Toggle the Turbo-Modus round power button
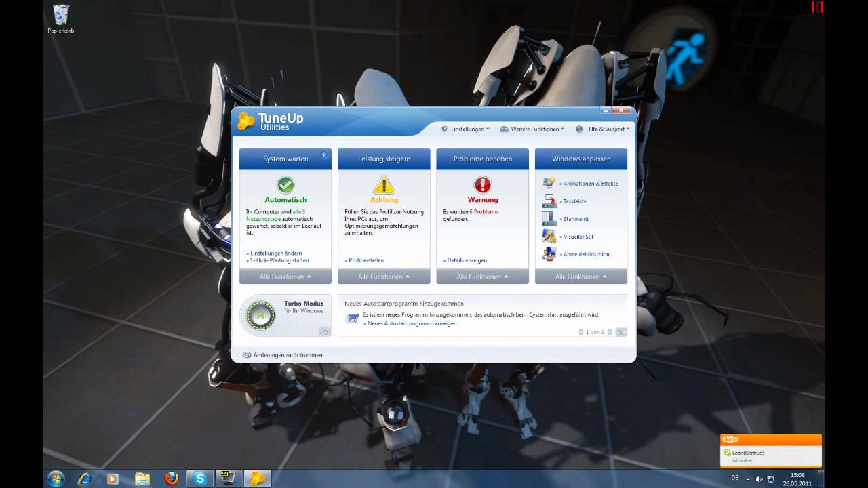 [x=260, y=315]
